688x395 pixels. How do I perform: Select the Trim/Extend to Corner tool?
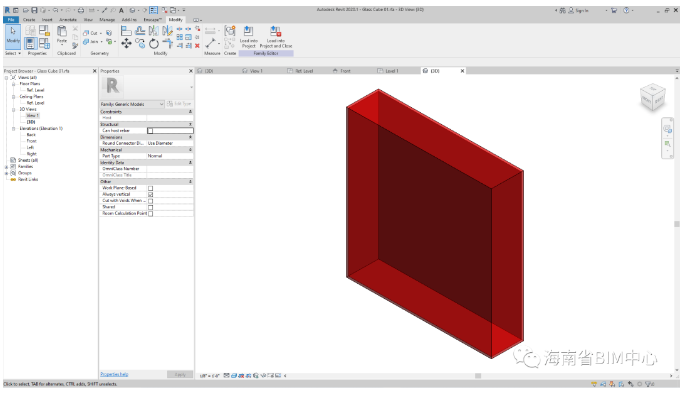(168, 43)
